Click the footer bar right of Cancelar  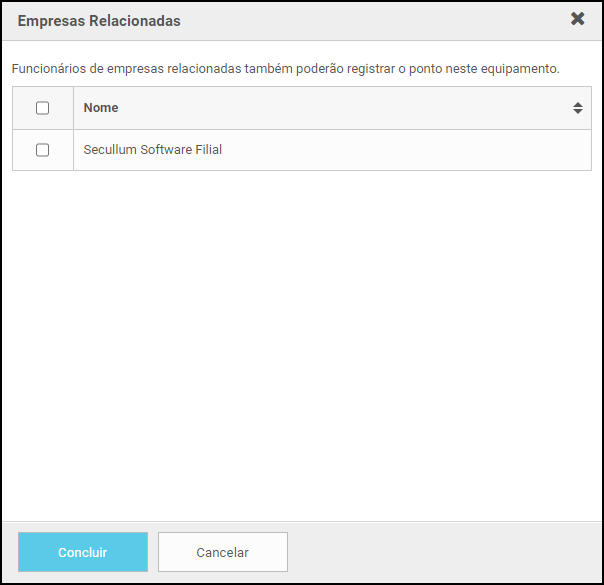tap(440, 552)
